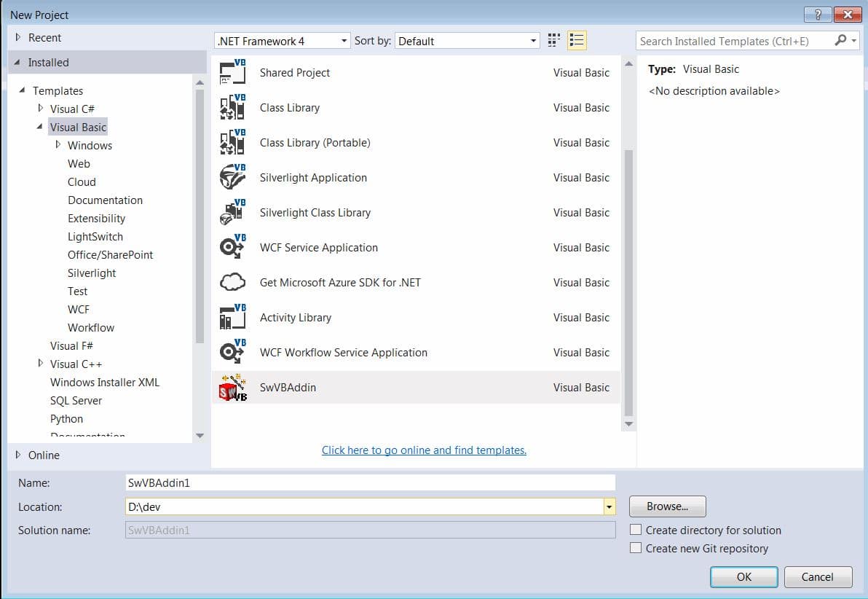The height and width of the screenshot is (599, 868).
Task: Switch to medium icons list view
Action: 577,41
